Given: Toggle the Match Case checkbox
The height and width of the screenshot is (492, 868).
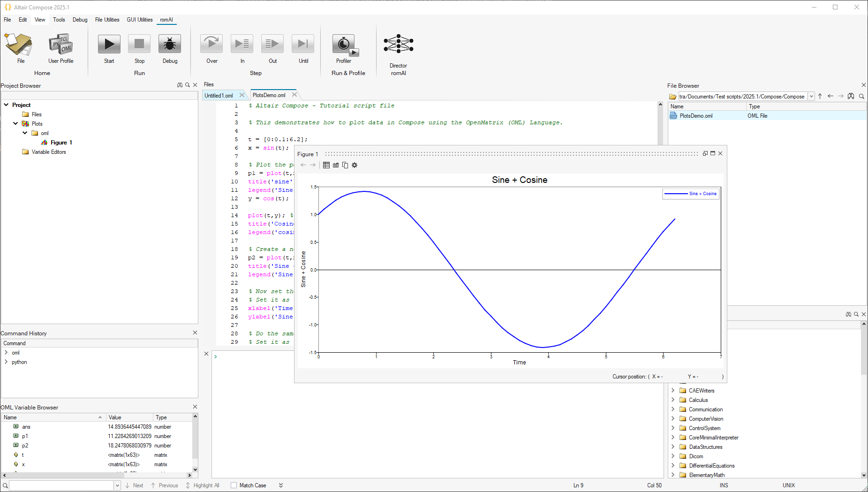Looking at the screenshot, I should (x=234, y=485).
